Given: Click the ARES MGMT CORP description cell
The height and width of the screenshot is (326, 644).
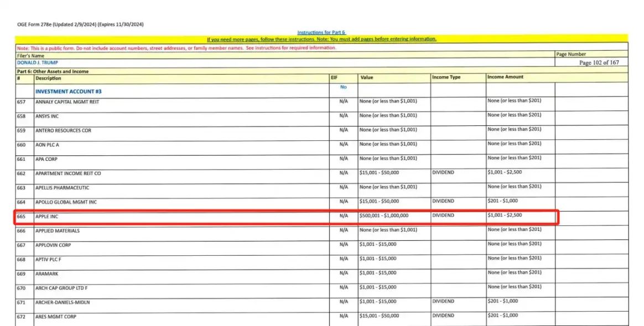Looking at the screenshot, I should point(56,317).
